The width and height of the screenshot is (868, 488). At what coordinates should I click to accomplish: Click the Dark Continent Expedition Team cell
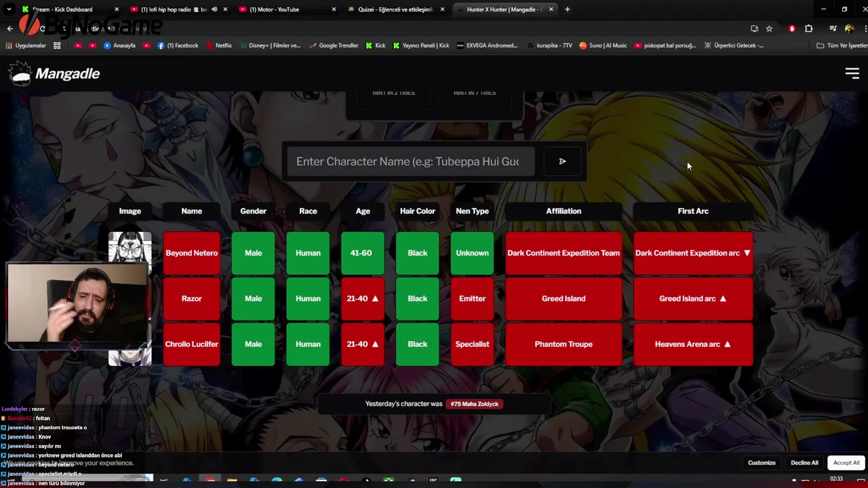click(x=564, y=253)
